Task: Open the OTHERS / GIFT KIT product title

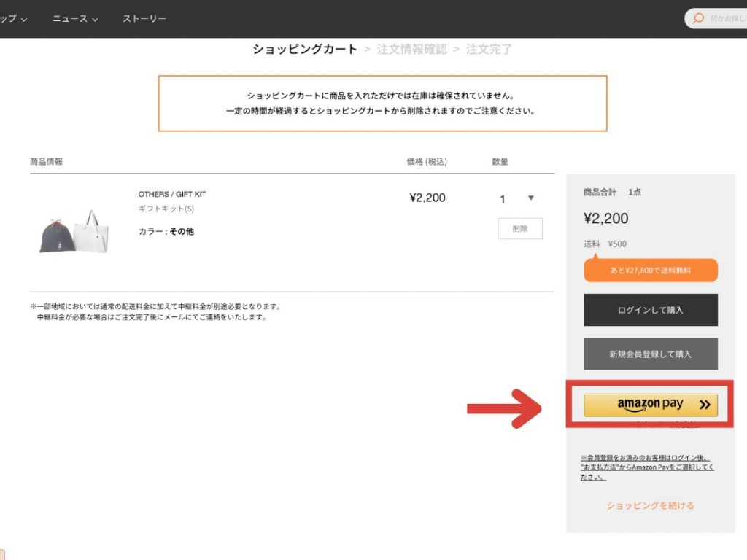Action: 172,194
